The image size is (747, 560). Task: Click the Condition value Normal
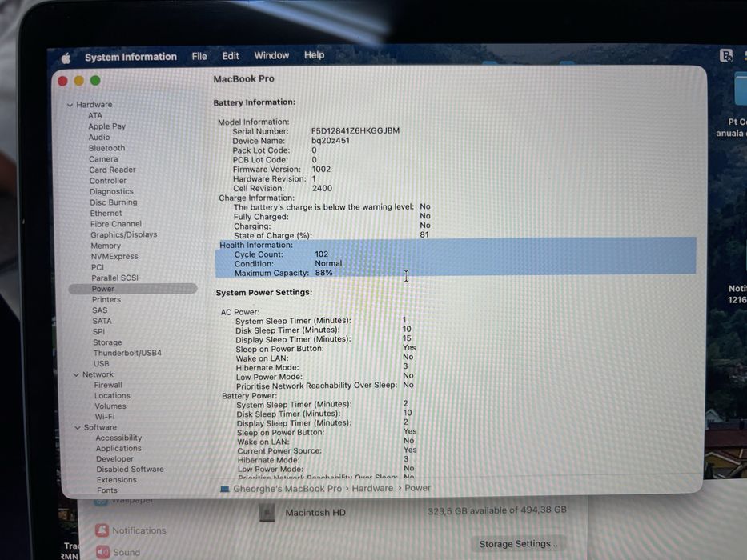point(328,263)
